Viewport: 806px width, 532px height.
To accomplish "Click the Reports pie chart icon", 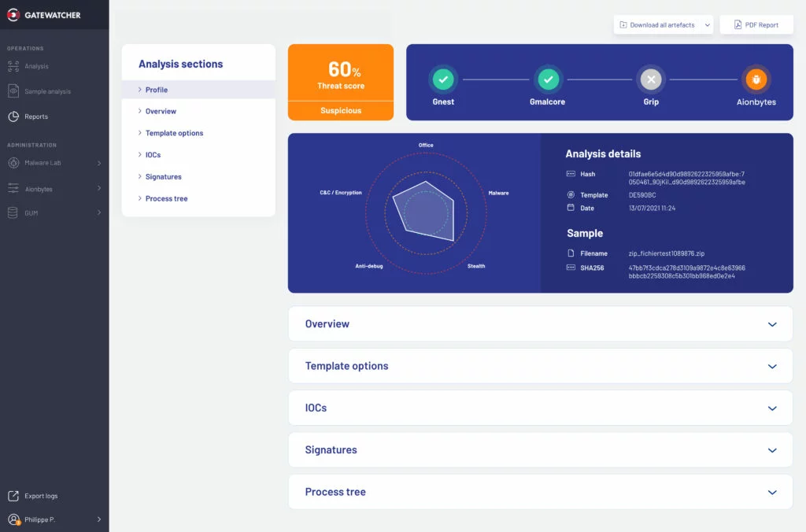I will (13, 116).
